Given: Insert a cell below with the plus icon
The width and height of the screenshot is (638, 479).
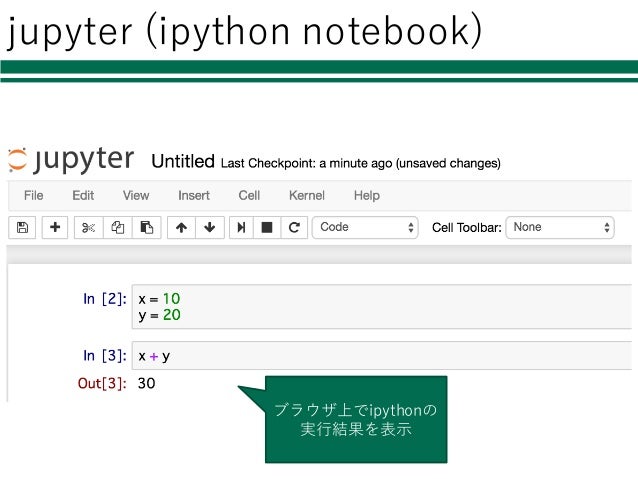Looking at the screenshot, I should tap(55, 227).
